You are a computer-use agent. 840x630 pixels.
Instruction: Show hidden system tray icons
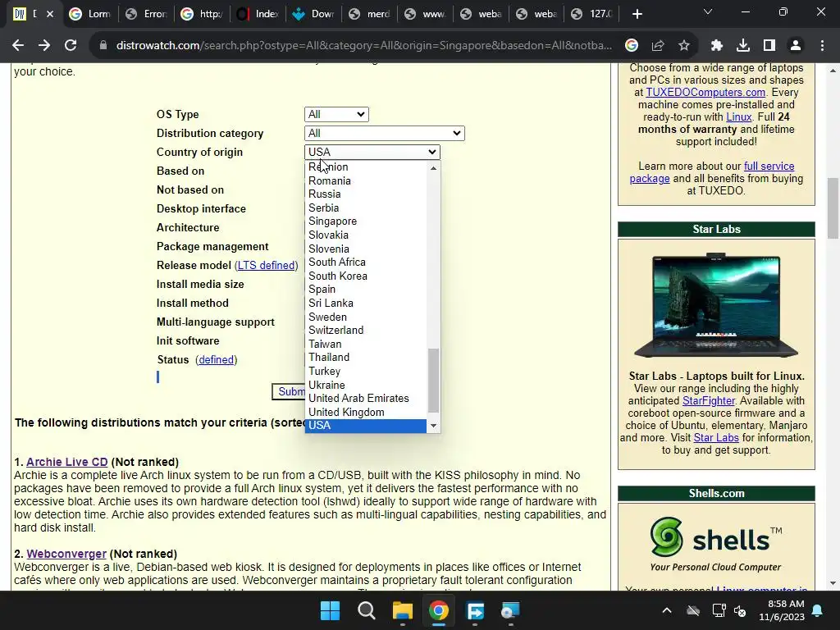pyautogui.click(x=667, y=610)
